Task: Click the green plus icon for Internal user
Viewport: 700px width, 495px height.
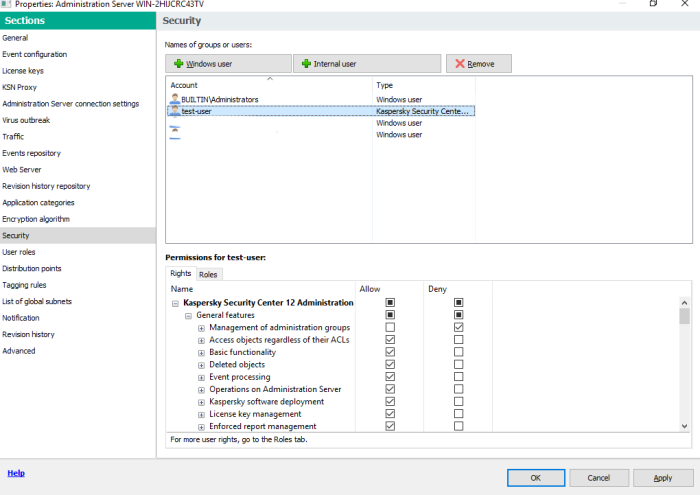Action: pyautogui.click(x=306, y=64)
